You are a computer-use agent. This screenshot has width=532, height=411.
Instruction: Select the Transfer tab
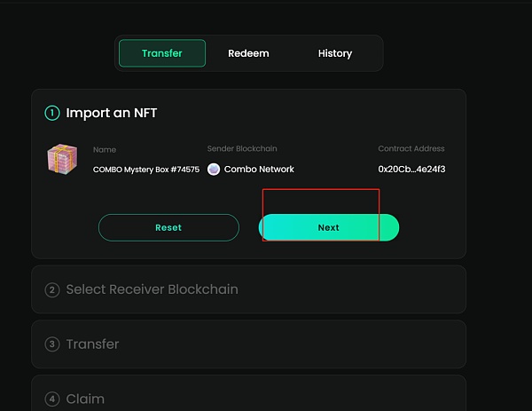tap(162, 53)
